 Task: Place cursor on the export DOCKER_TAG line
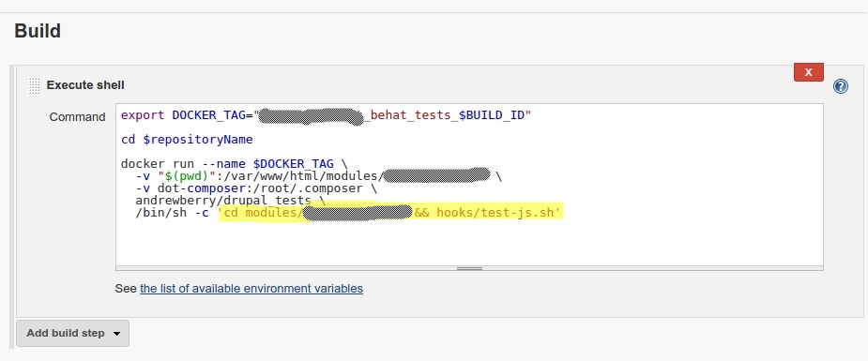[326, 115]
